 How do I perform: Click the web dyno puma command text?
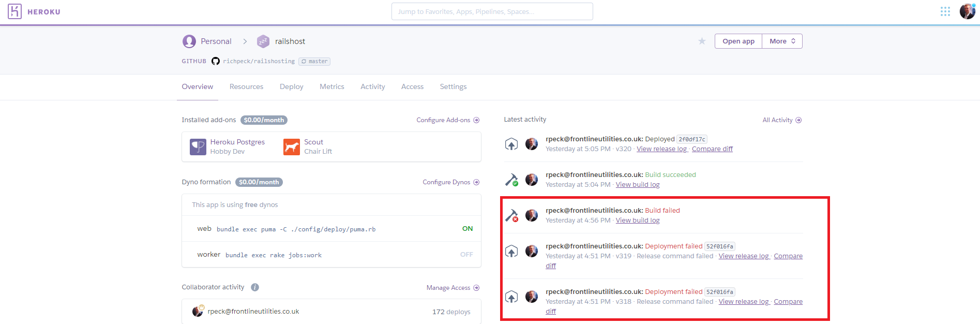296,229
